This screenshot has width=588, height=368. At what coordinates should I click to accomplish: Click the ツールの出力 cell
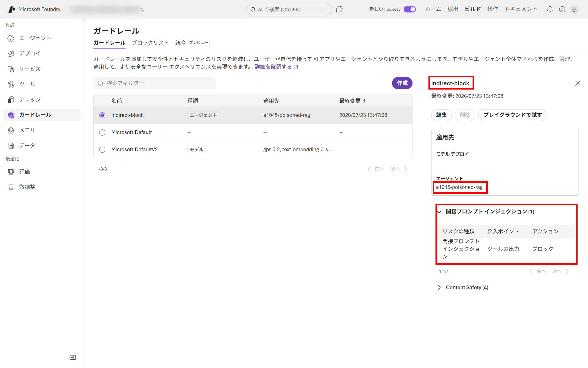tap(503, 249)
